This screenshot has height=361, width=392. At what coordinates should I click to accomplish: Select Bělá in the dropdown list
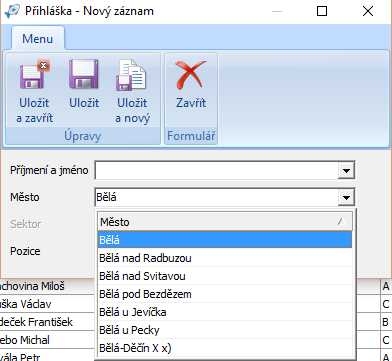click(x=225, y=240)
